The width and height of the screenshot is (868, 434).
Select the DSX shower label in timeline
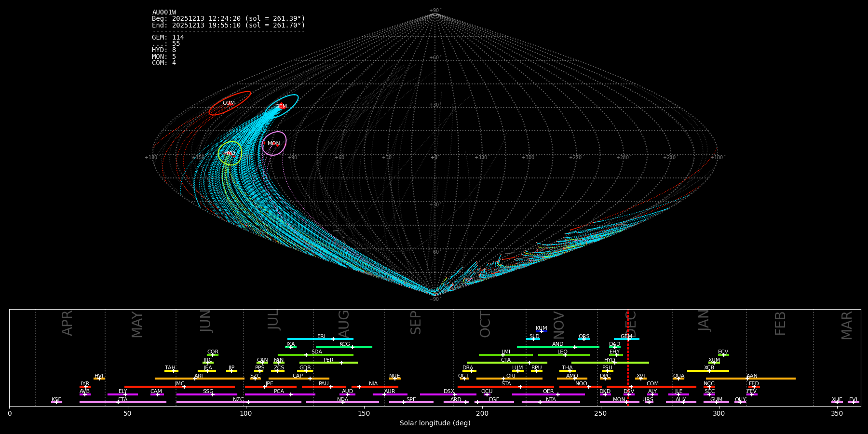click(449, 392)
